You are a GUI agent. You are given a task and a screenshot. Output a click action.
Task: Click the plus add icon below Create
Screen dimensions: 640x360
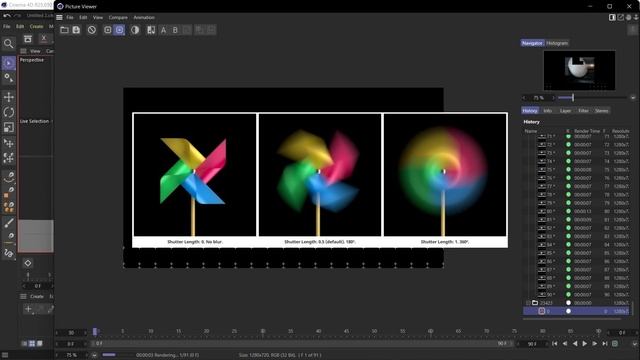point(28,309)
